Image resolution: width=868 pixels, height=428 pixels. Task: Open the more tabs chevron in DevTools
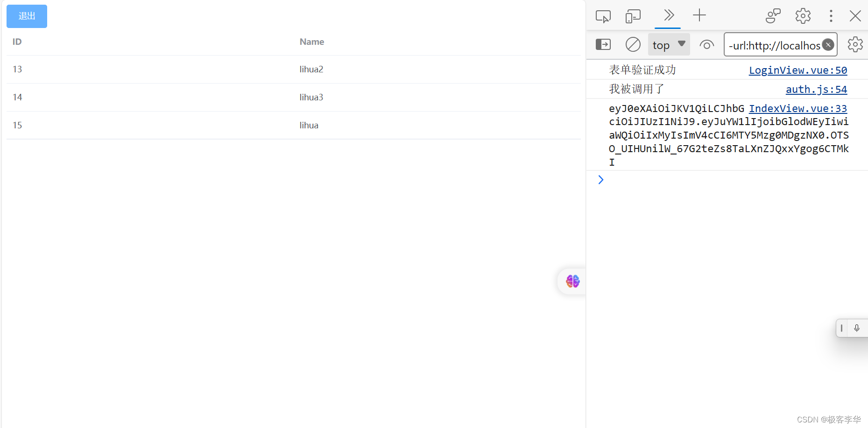[669, 15]
